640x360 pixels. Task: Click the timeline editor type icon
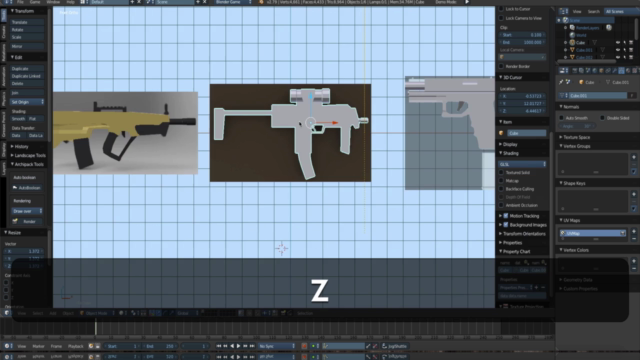point(7,346)
